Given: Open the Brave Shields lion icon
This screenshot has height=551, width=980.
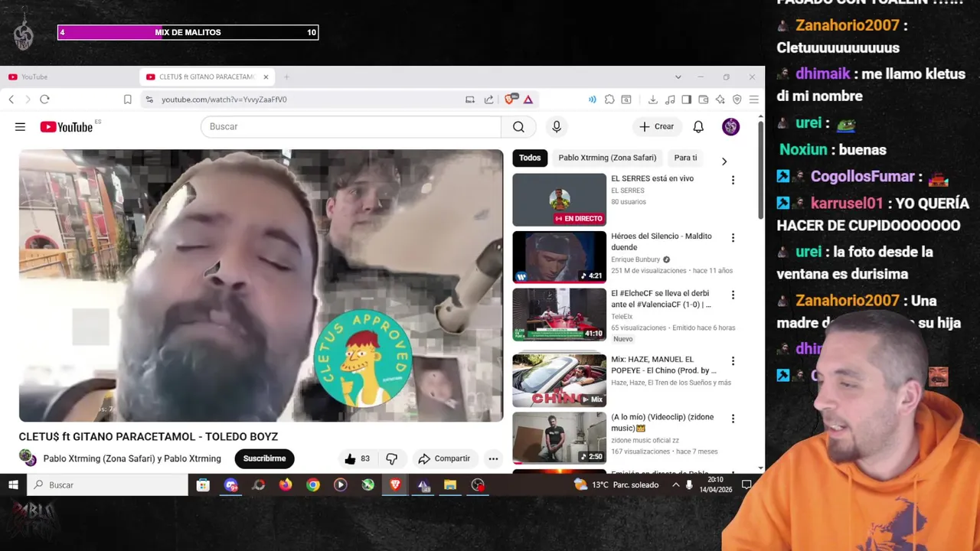Looking at the screenshot, I should tap(511, 99).
